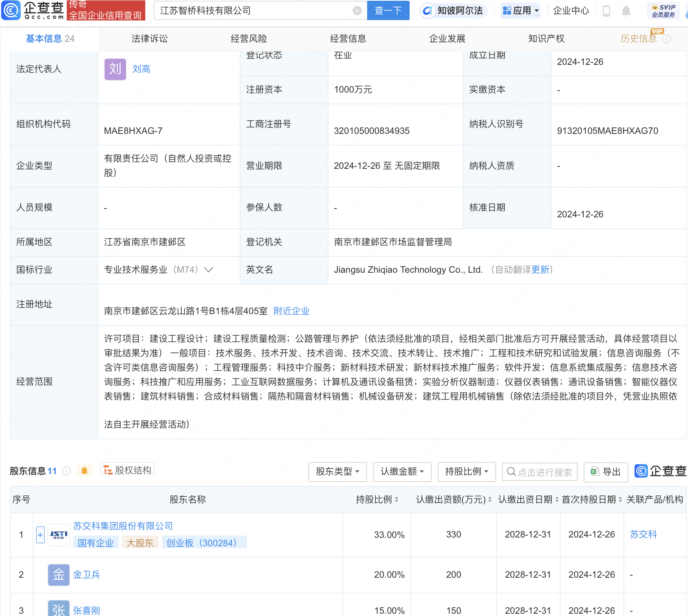Viewport: 688px width, 616px height.
Task: Open shareholder 金卫兵 link
Action: point(86,575)
